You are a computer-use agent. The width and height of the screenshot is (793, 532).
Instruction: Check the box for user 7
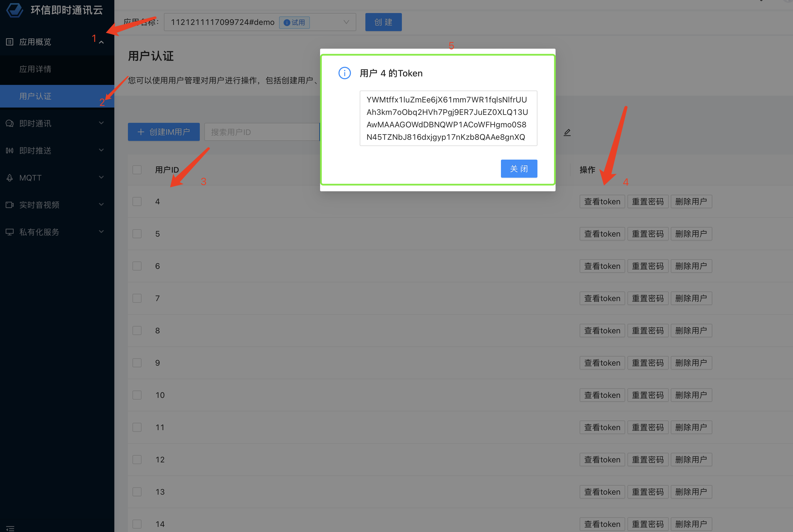137,298
